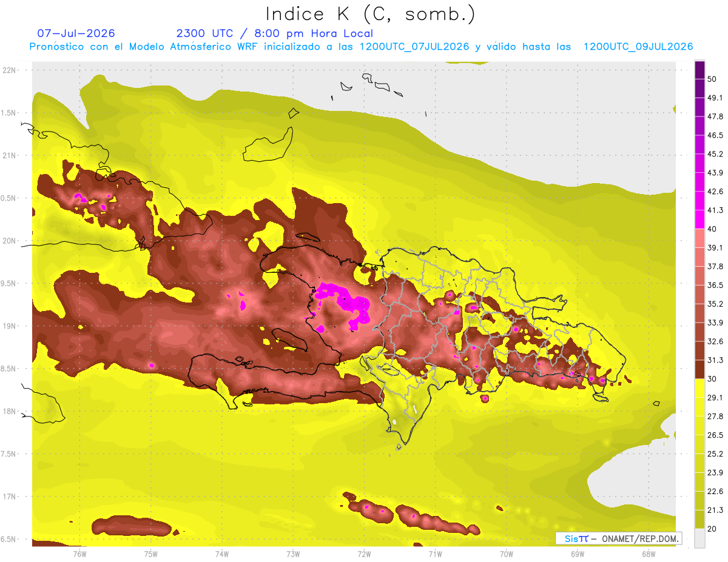Click the magenta swatch between 40 and 41.3
This screenshot has height=562, width=728.
(x=700, y=219)
